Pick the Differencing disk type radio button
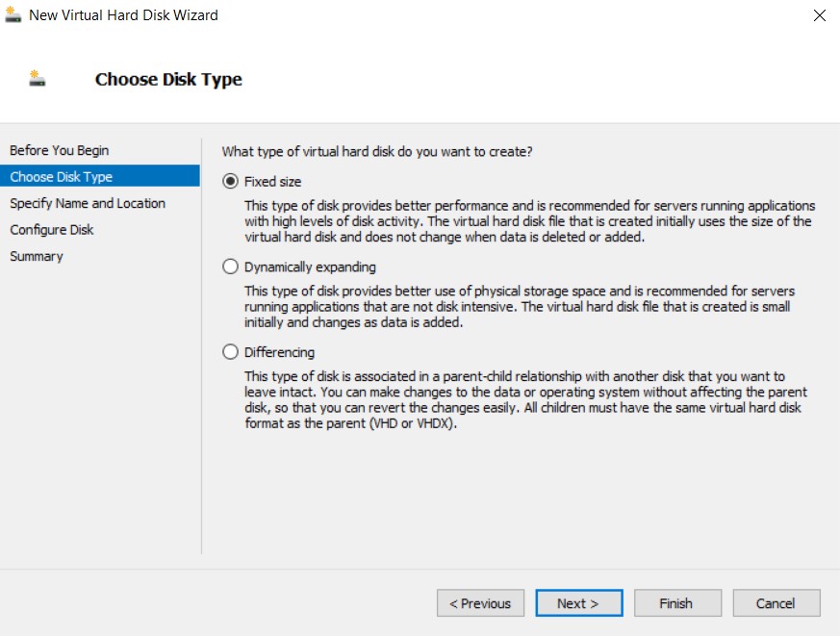The image size is (840, 636). point(230,352)
